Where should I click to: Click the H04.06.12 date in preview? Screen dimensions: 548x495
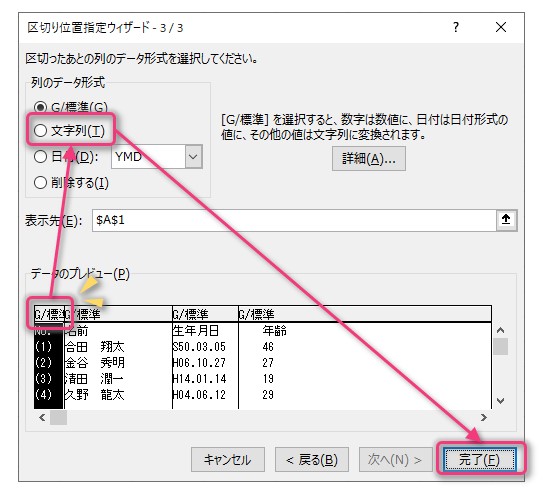tap(199, 395)
